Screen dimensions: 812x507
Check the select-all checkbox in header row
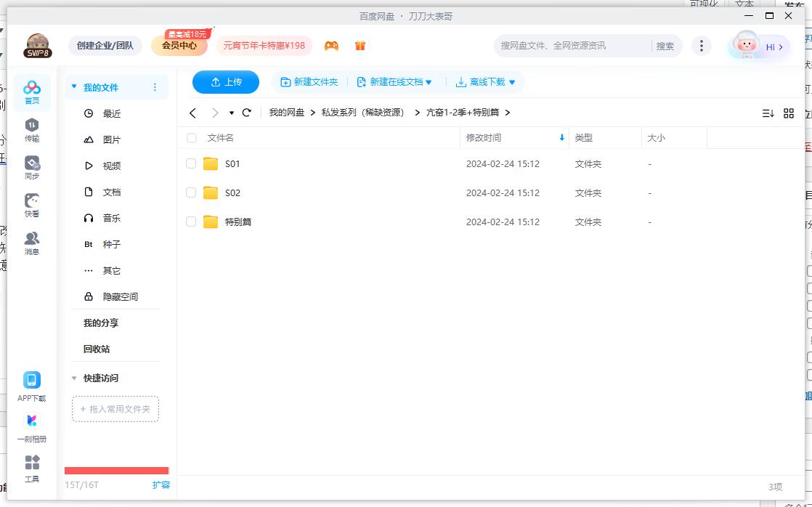pyautogui.click(x=192, y=137)
